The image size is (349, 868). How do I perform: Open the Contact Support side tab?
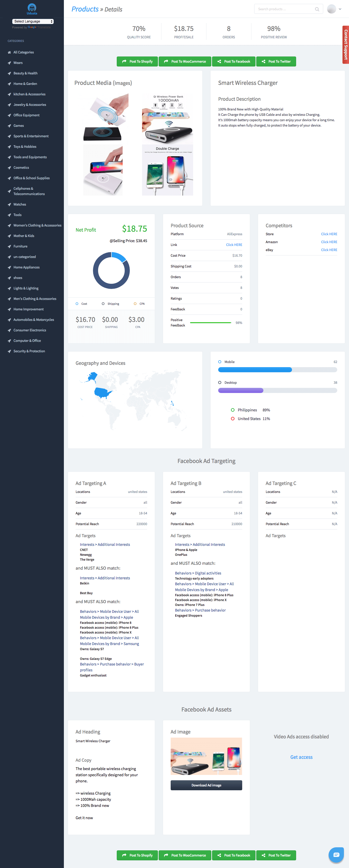(346, 44)
